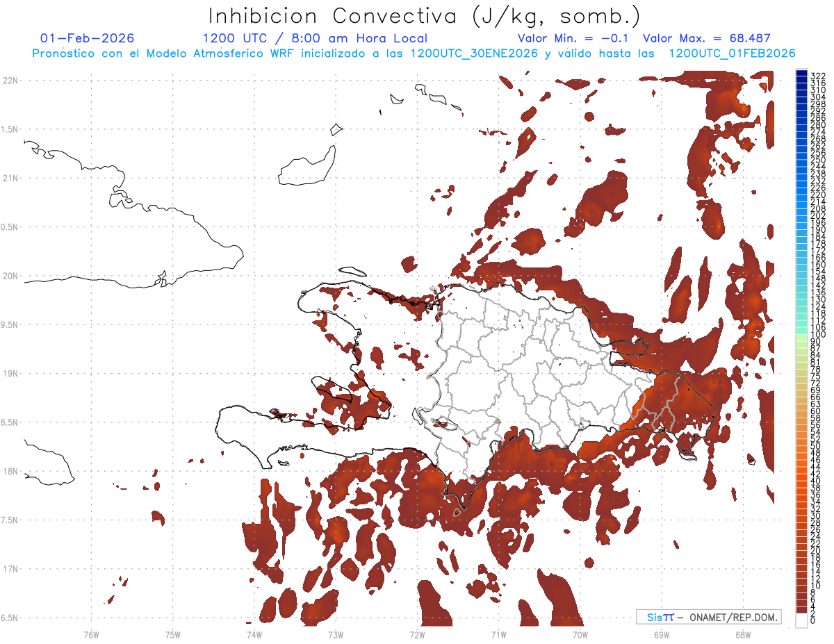This screenshot has width=834, height=644.
Task: Click the 'Valor Max. = 68.487' readout
Action: [x=707, y=38]
